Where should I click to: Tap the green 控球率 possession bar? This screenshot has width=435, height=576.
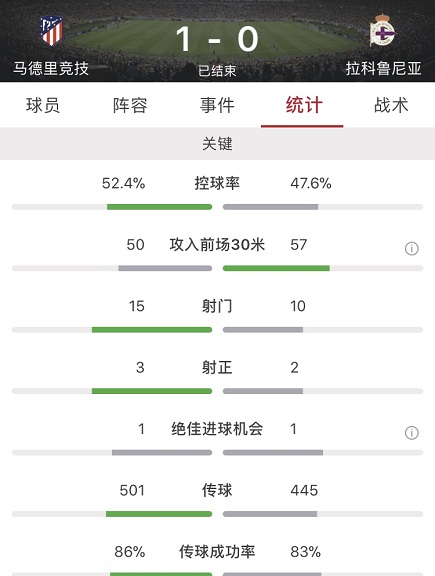click(159, 207)
